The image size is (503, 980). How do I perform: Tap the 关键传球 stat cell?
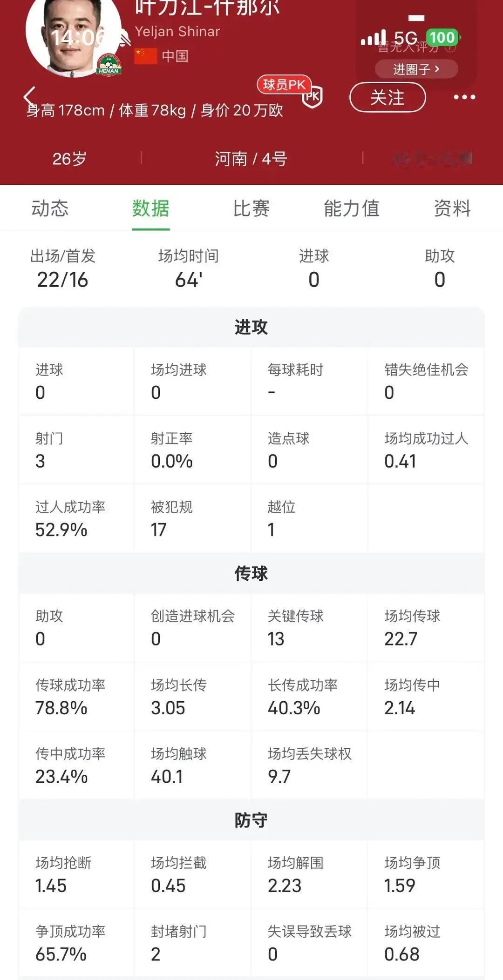pyautogui.click(x=309, y=627)
